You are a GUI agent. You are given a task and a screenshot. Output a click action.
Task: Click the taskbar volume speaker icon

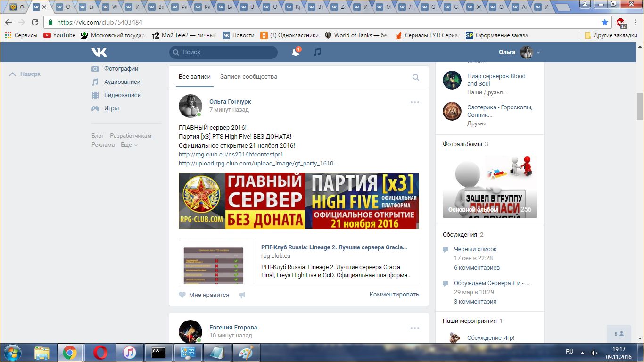(594, 352)
